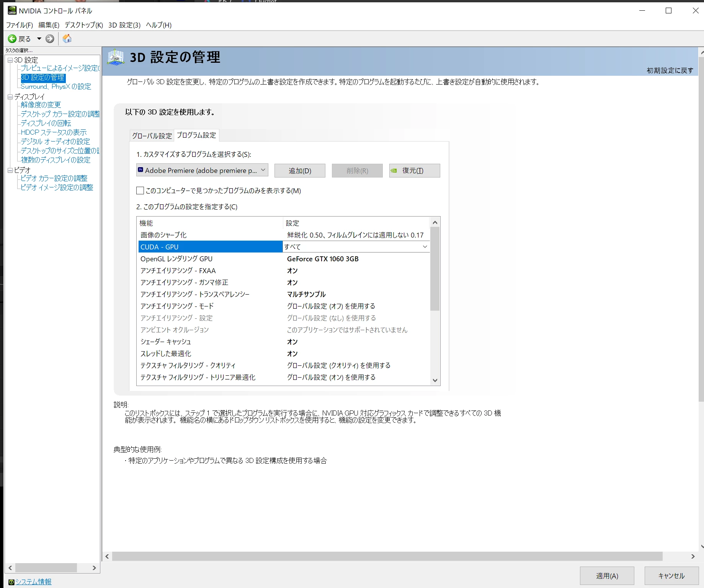The height and width of the screenshot is (588, 704).
Task: Click the task pane scroll-left arrow
Action: 10,568
